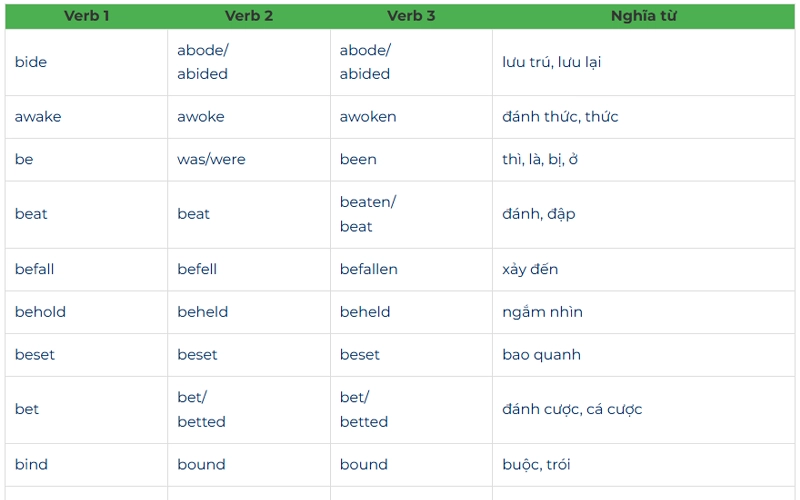800x500 pixels.
Task: Select the 'was/were' table cell
Action: coord(249,160)
